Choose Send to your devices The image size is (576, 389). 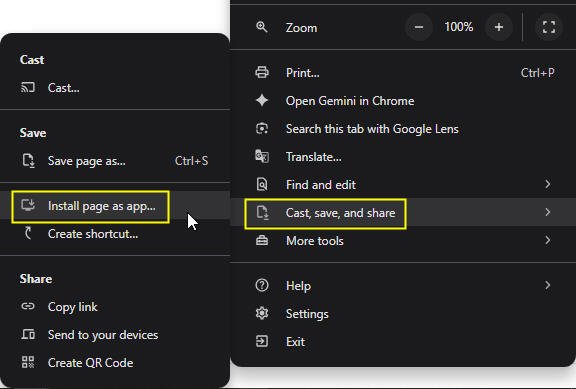(115, 334)
